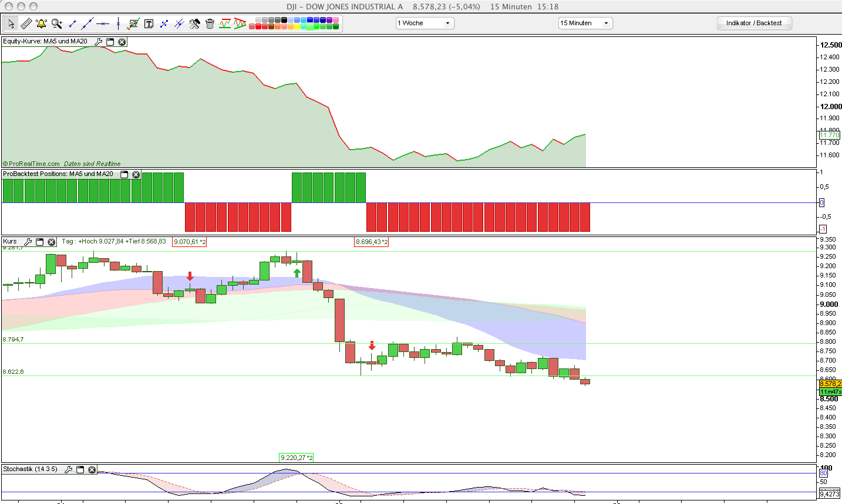Select the red-green horizontal channel tool
The image size is (842, 504).
point(225,23)
